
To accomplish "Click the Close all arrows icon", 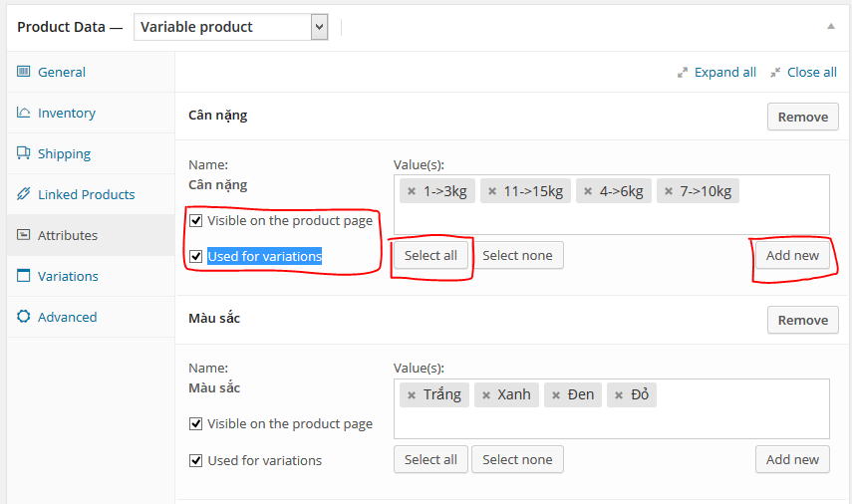I will click(x=775, y=73).
